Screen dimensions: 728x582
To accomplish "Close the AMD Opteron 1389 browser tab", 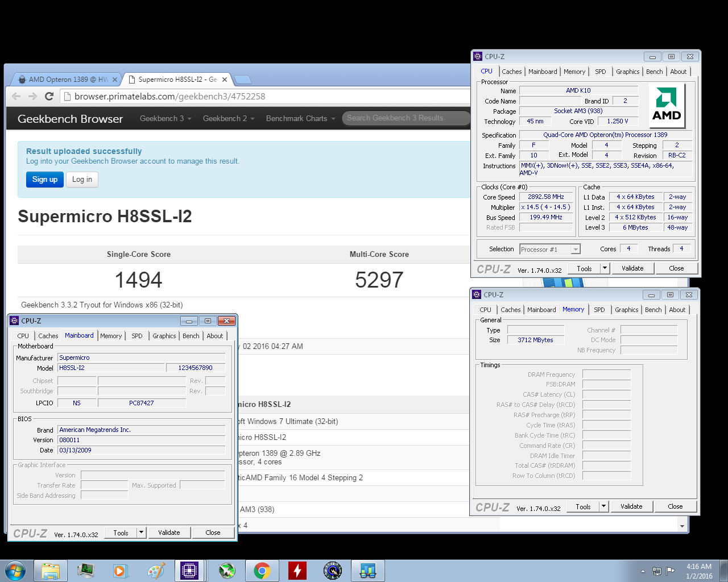I will click(x=115, y=80).
